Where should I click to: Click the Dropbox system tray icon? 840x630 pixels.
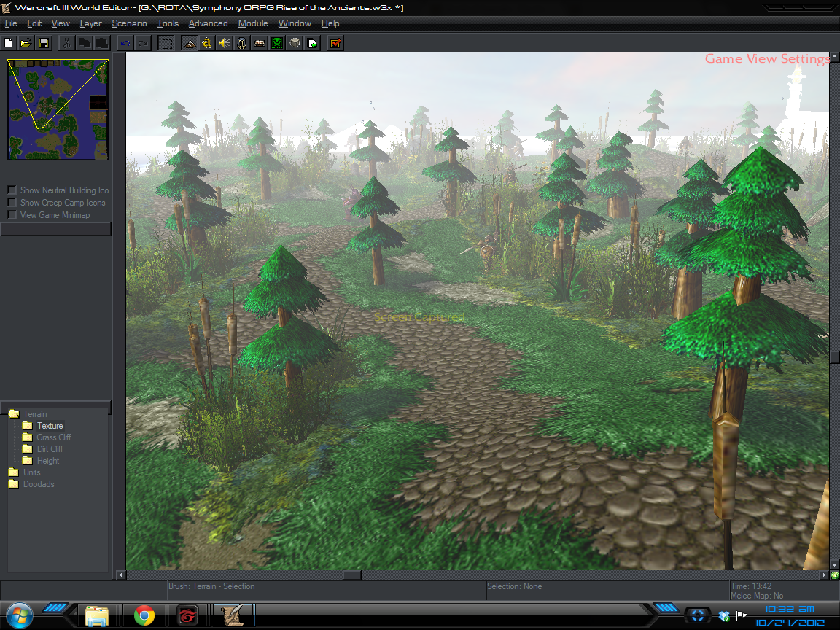click(x=724, y=617)
